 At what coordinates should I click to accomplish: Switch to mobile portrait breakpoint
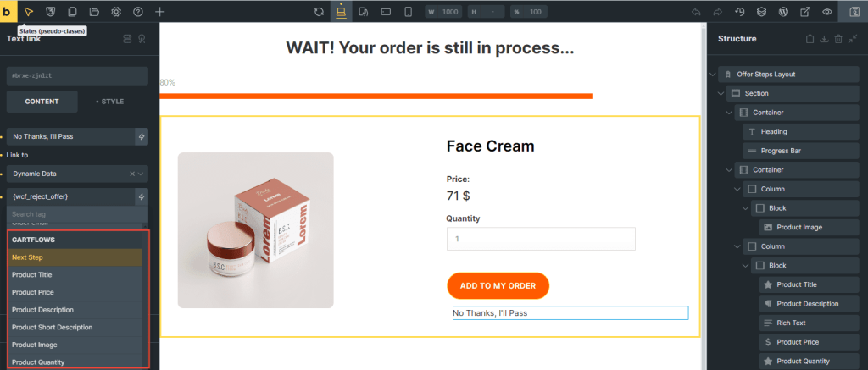(408, 12)
